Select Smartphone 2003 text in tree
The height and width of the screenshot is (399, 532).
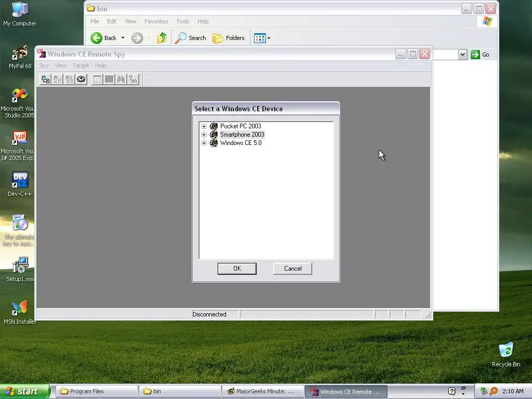242,135
